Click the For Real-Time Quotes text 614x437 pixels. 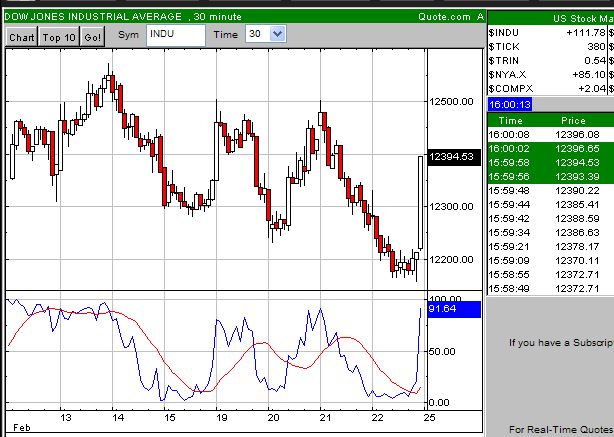coord(560,429)
